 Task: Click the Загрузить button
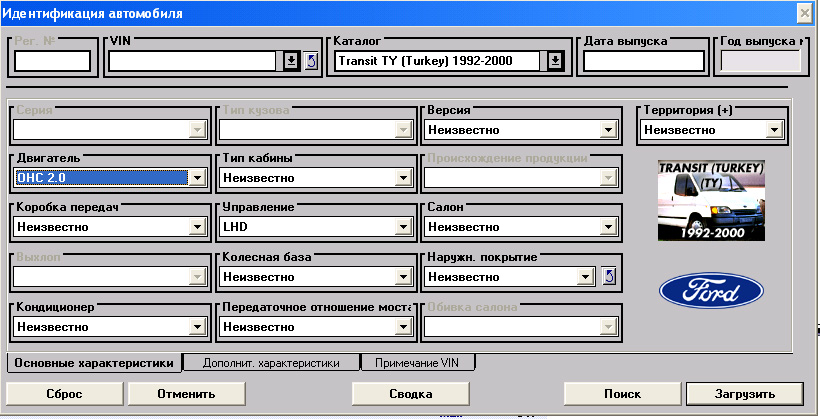(x=745, y=394)
